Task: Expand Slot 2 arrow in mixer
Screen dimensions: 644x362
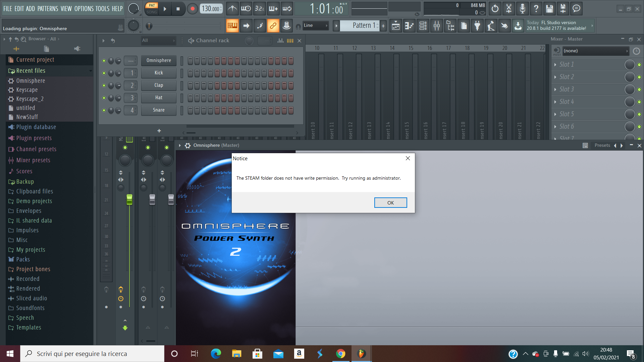Action: tap(555, 77)
